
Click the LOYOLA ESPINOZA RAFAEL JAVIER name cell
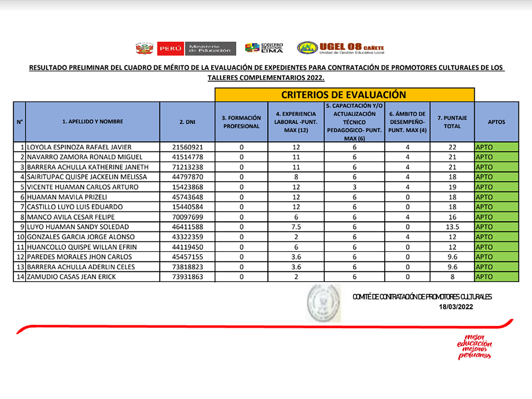coord(79,147)
